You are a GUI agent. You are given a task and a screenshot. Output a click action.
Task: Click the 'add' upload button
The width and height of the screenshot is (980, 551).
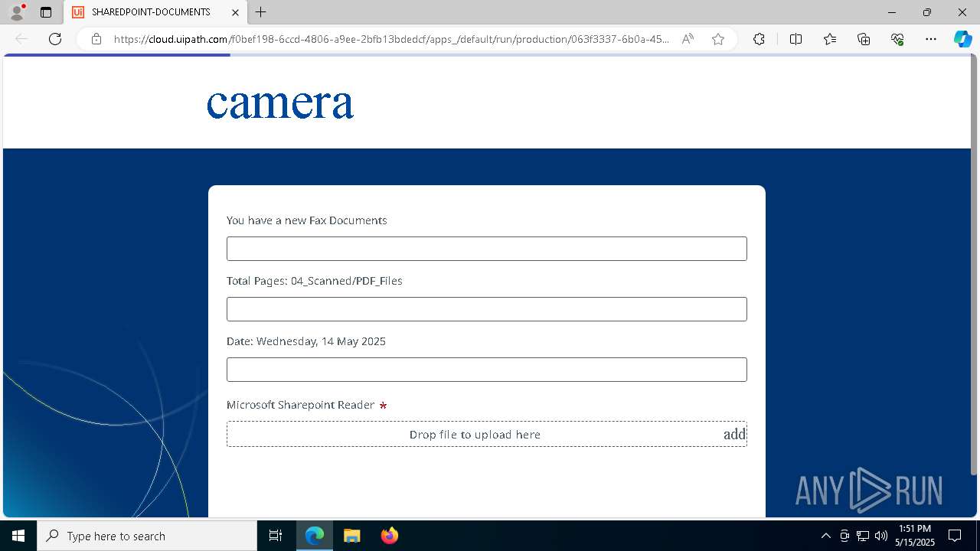click(734, 434)
